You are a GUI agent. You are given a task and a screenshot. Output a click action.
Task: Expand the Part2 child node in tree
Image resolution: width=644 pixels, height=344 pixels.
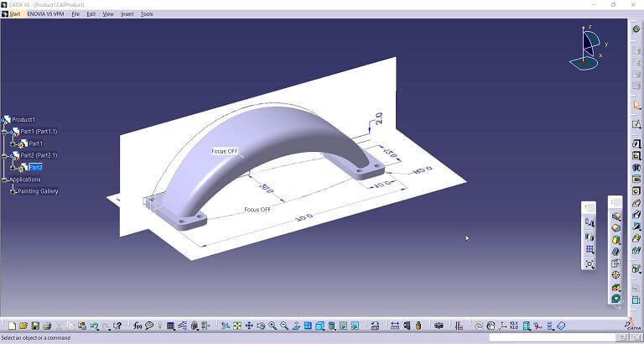click(13, 167)
